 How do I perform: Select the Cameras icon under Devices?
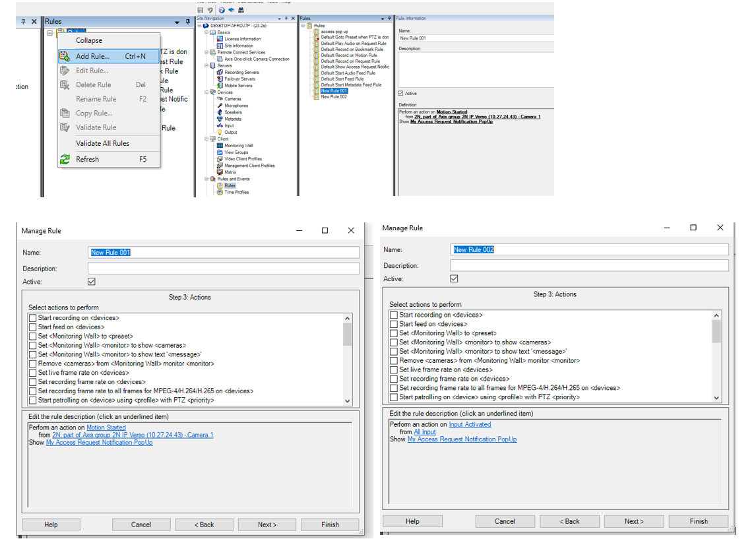coord(220,99)
